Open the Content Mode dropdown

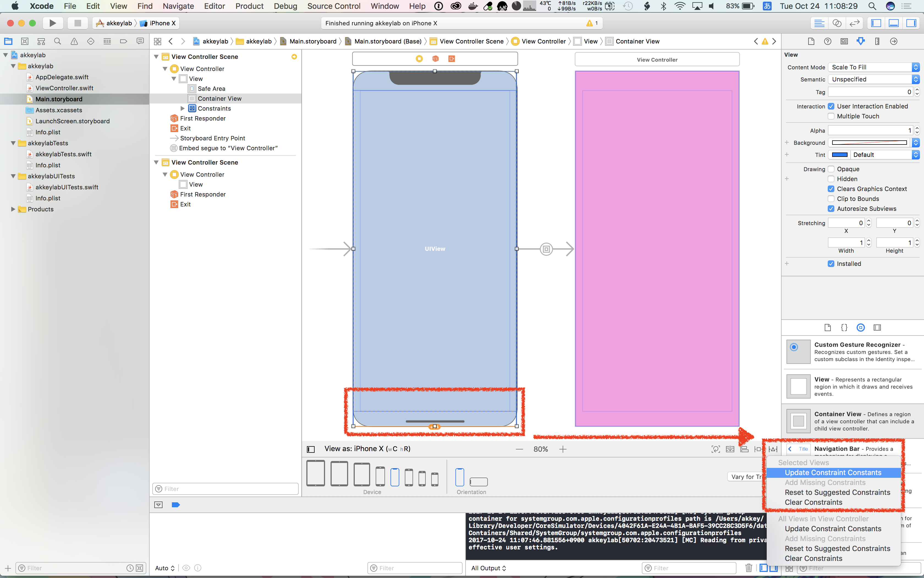point(874,67)
